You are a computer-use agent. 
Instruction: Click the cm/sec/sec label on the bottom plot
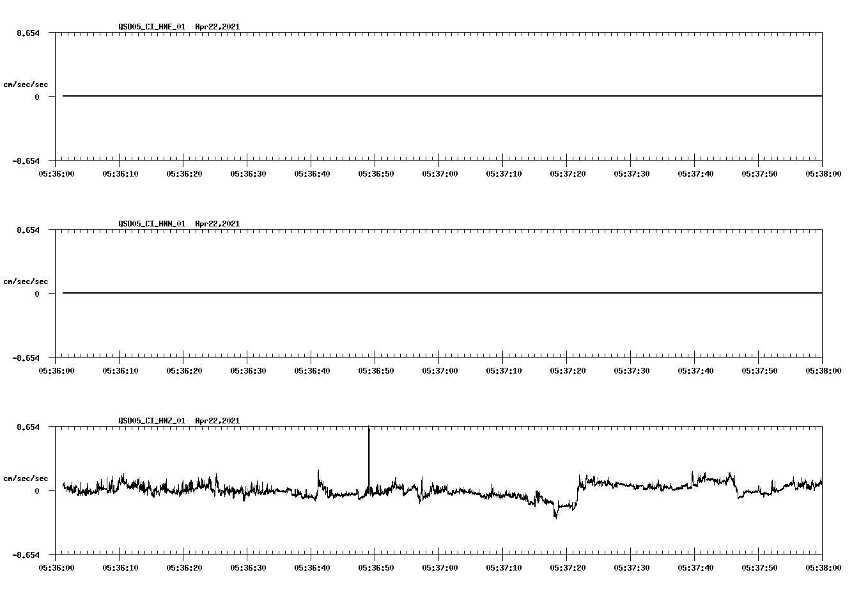tap(26, 477)
